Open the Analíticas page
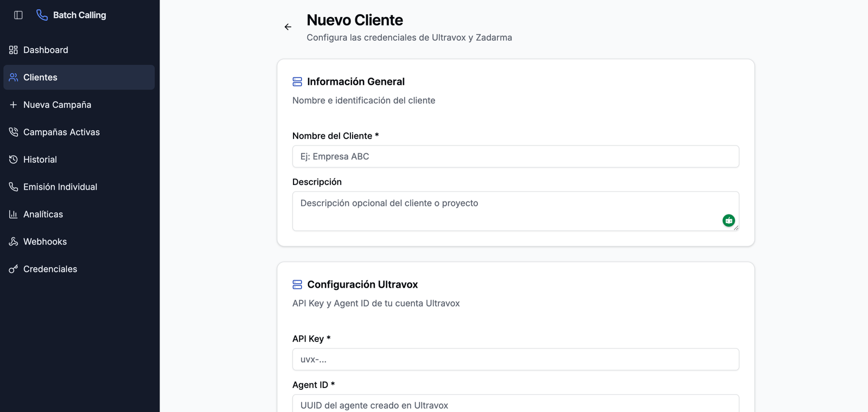This screenshot has height=412, width=868. [x=79, y=214]
